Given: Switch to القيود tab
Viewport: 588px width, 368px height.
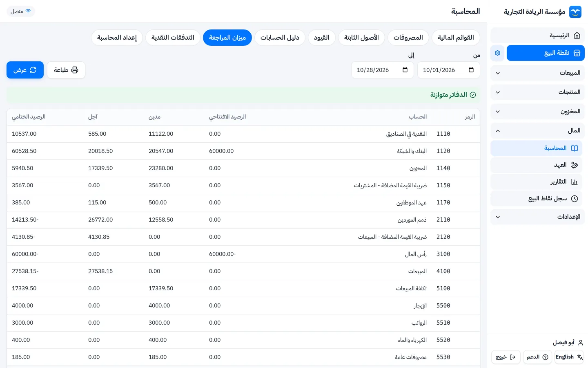Looking at the screenshot, I should click(x=322, y=38).
